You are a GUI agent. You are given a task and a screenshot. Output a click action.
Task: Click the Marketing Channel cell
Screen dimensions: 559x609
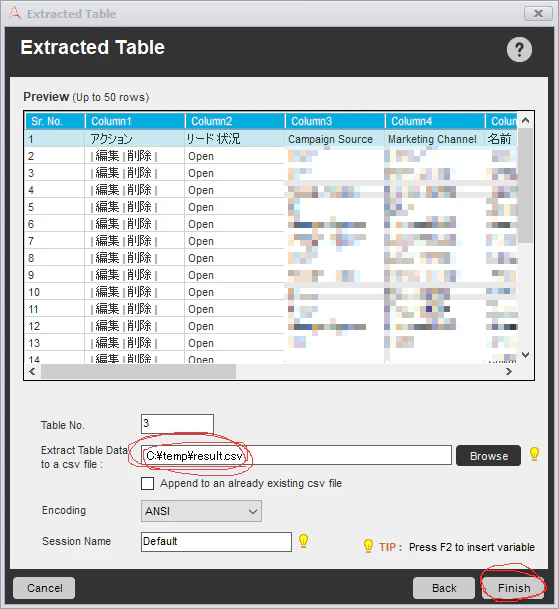(435, 139)
